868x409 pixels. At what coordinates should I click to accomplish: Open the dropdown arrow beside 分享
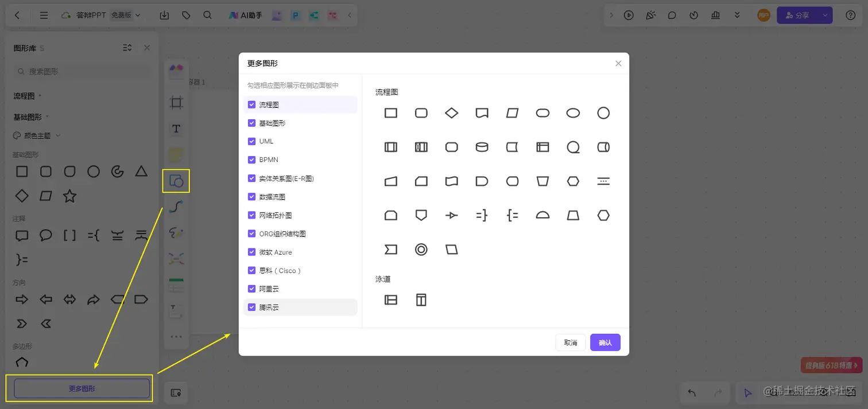pos(826,15)
